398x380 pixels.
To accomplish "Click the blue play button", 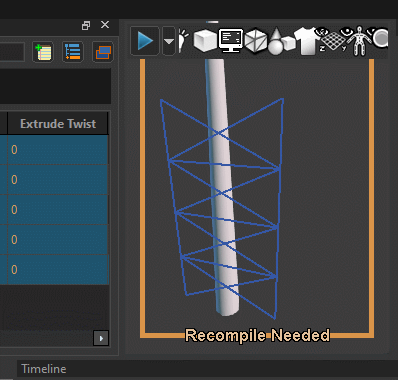I will [145, 41].
